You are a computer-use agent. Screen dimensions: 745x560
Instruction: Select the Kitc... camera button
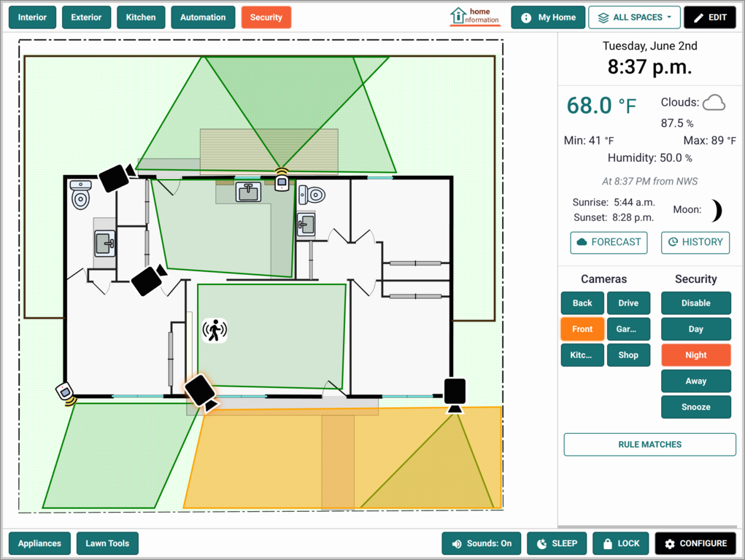(x=582, y=355)
